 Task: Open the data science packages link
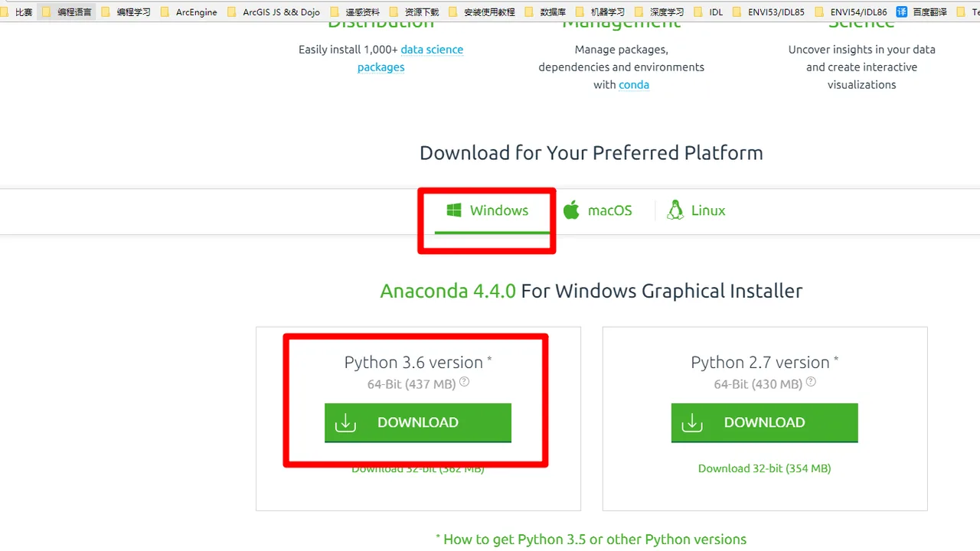coord(410,58)
